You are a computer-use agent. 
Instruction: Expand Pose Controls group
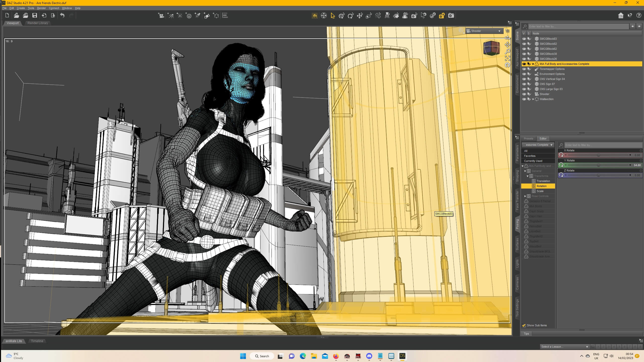tap(525, 196)
